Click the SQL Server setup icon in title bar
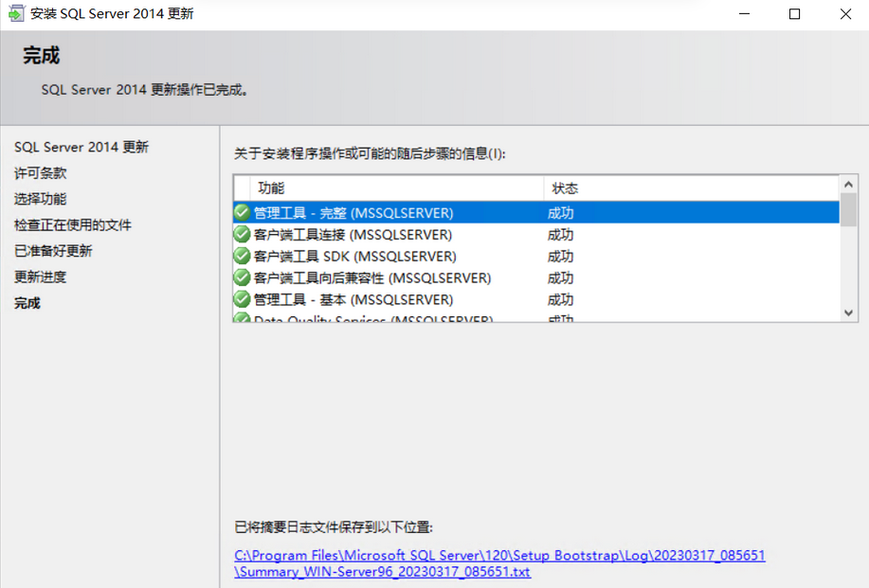The width and height of the screenshot is (869, 588). [x=16, y=14]
